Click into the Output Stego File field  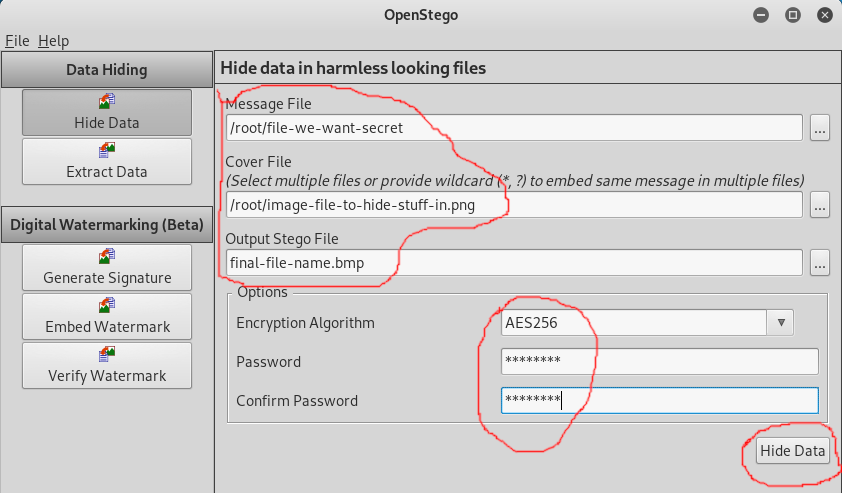click(x=514, y=263)
